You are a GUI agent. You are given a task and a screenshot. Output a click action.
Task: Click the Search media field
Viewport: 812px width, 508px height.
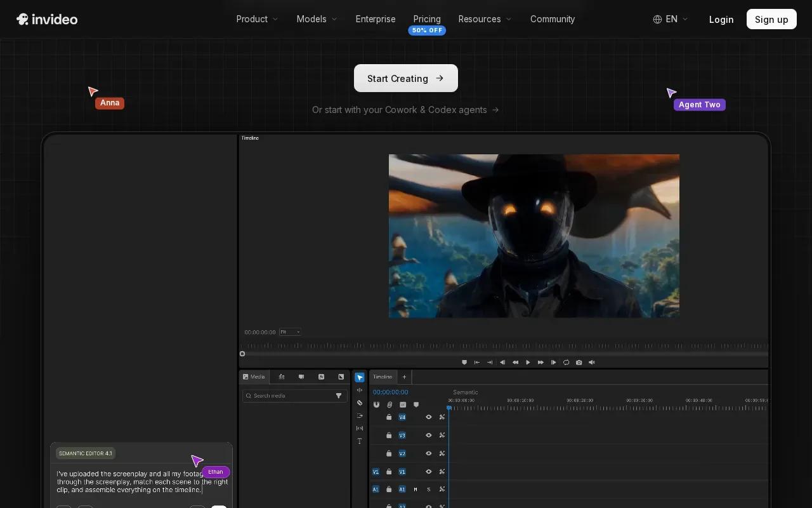(x=295, y=396)
